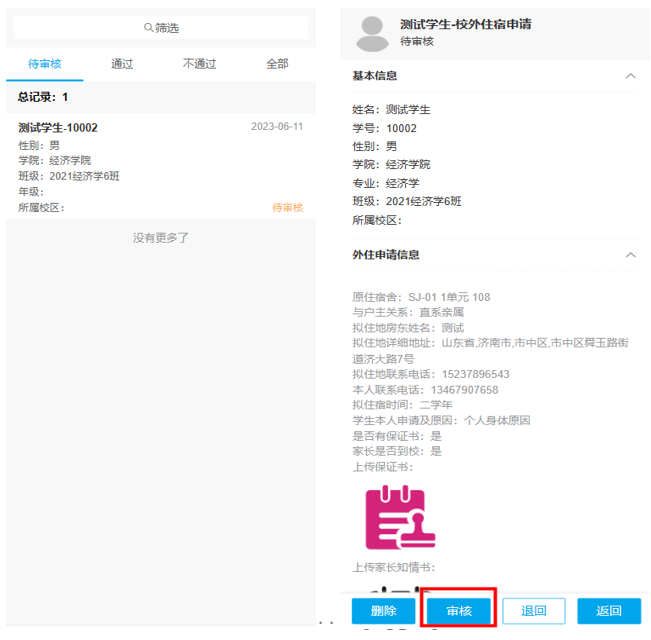Screen dimensions: 651x640
Task: Collapse the 基本信息 section with its chevron
Action: (630, 76)
